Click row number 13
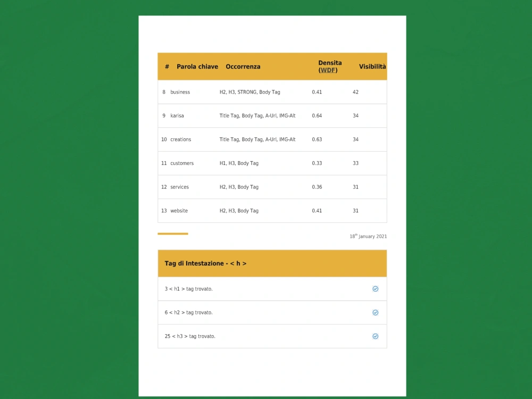Viewport: 532px width, 399px height. 164,211
